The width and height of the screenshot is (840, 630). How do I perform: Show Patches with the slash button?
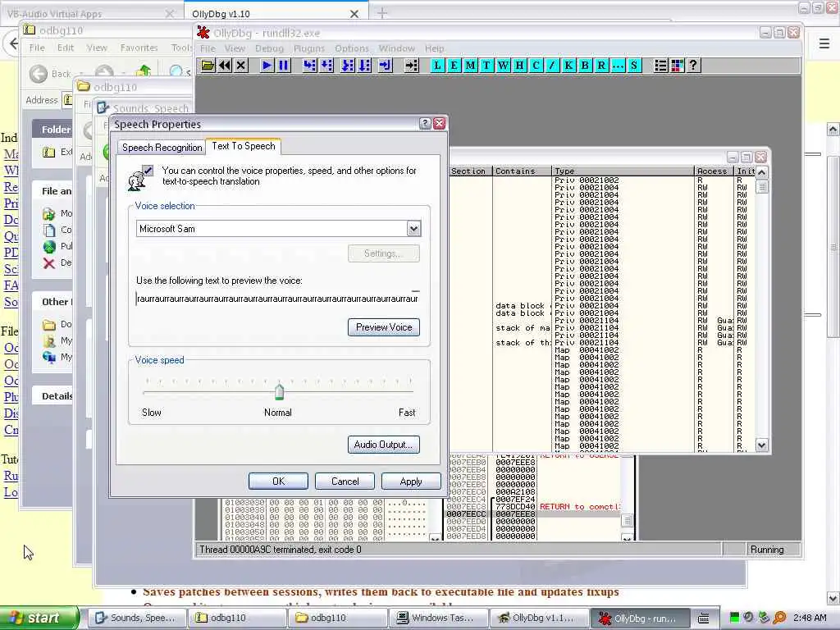point(552,66)
